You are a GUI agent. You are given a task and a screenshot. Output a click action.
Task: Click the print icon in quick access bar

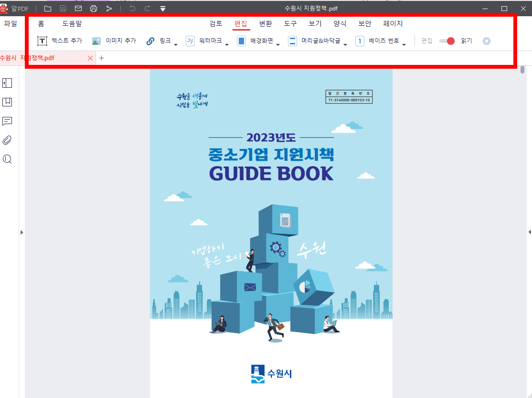point(94,8)
